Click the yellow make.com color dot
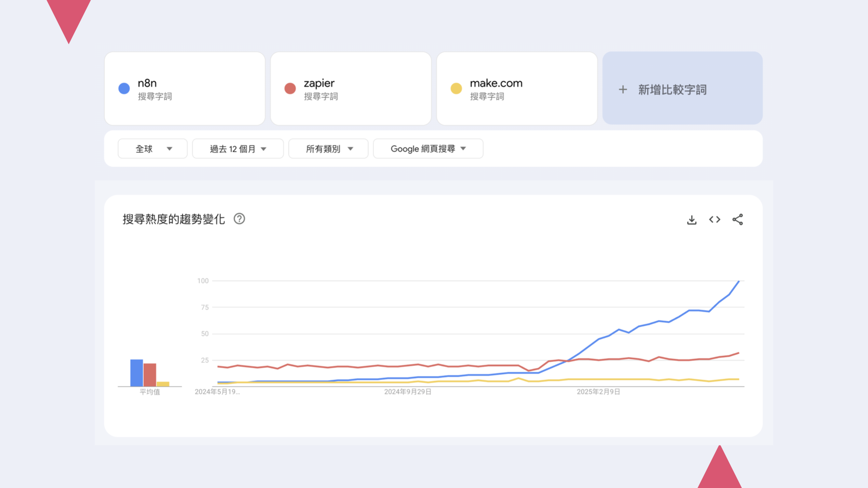Screen dimensions: 868x488 coord(456,89)
